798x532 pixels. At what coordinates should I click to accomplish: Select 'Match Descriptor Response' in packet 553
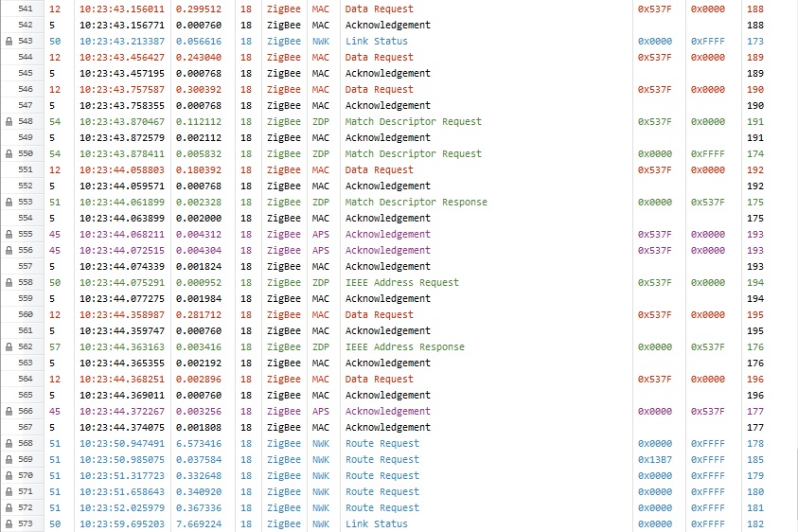point(416,203)
